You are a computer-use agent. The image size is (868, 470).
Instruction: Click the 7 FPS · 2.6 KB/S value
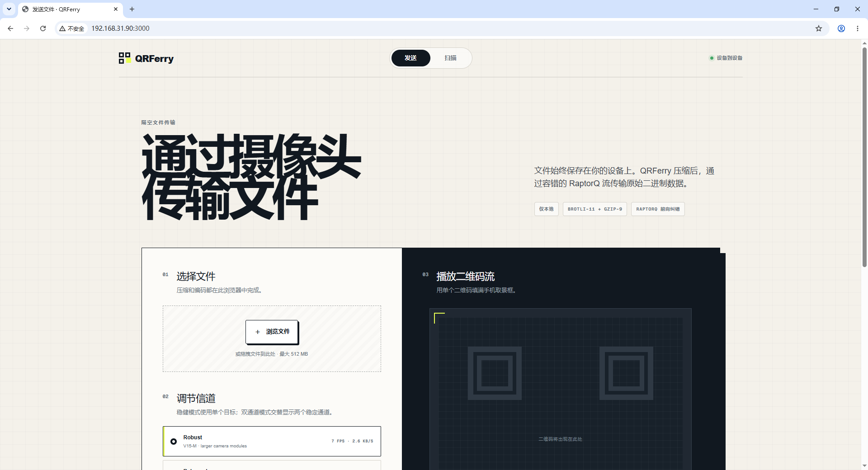tap(352, 441)
